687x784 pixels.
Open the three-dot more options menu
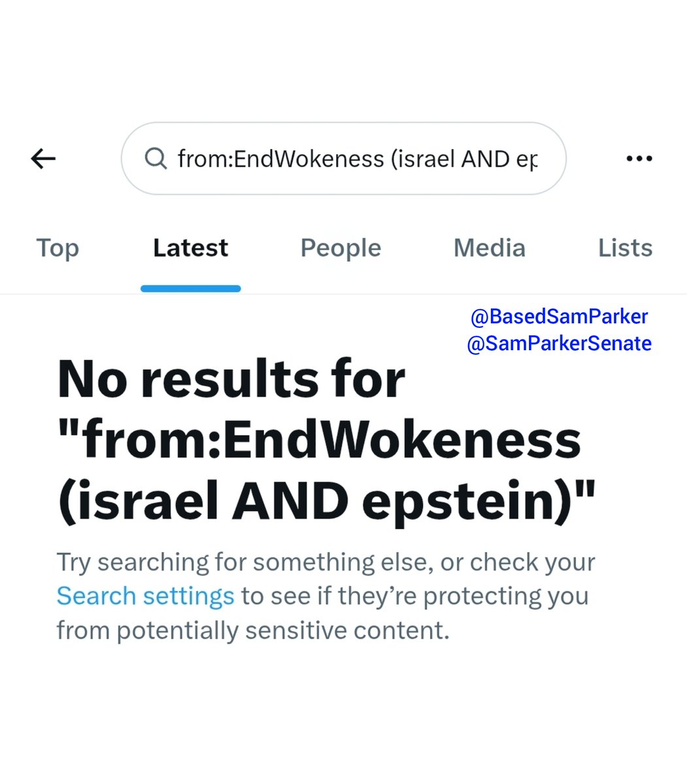(x=639, y=159)
